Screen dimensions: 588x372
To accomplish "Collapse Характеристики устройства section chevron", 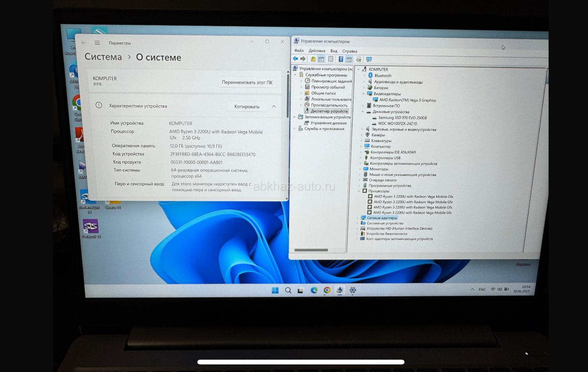I will coord(274,106).
